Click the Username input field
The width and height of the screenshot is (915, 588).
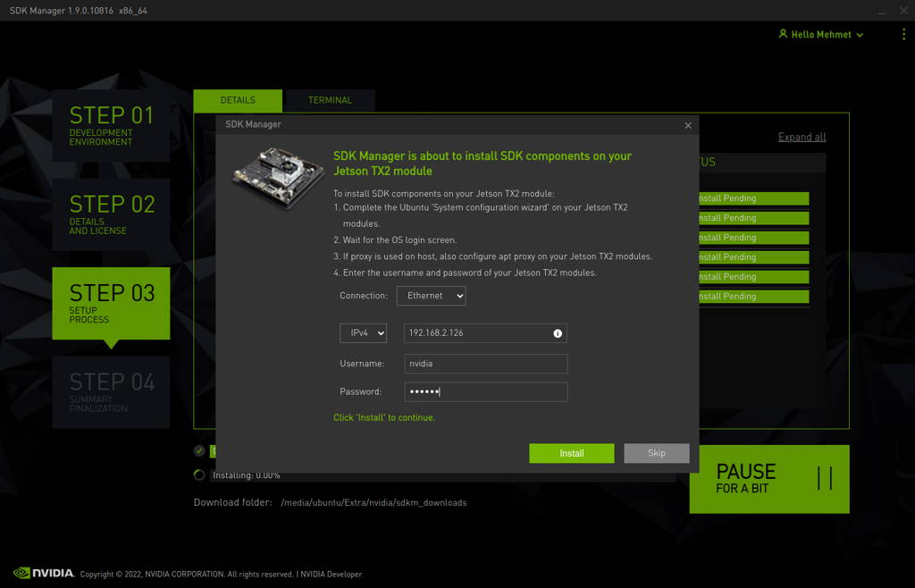[x=485, y=364]
